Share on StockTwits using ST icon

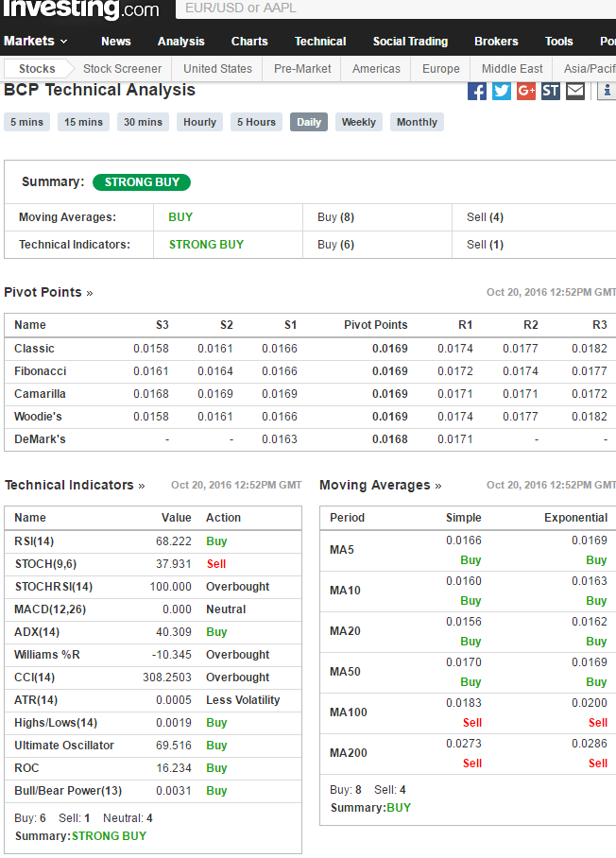(x=551, y=91)
